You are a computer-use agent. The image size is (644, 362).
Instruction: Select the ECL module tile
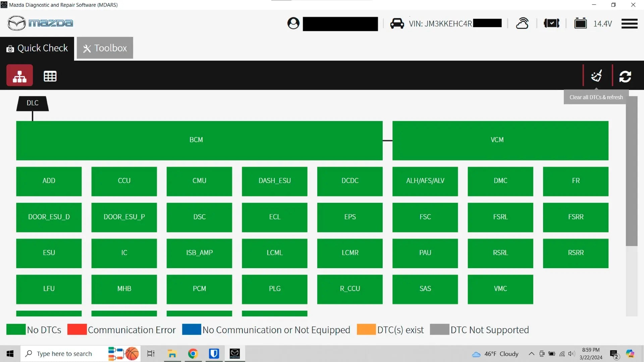pyautogui.click(x=274, y=217)
